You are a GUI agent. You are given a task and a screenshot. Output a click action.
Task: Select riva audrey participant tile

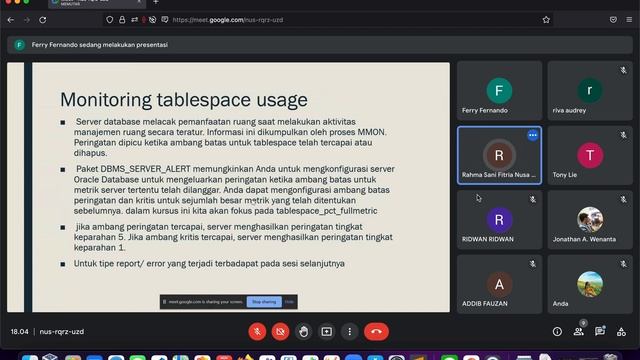point(590,91)
